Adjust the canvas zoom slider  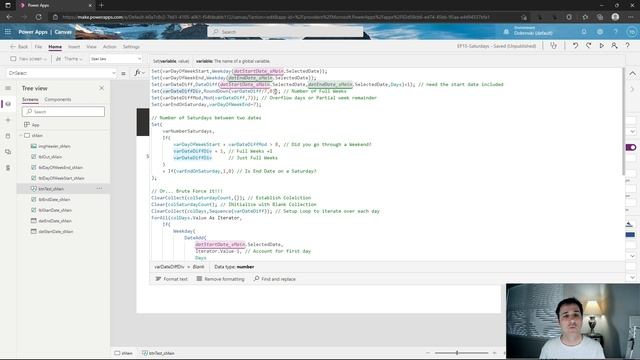tap(461, 353)
